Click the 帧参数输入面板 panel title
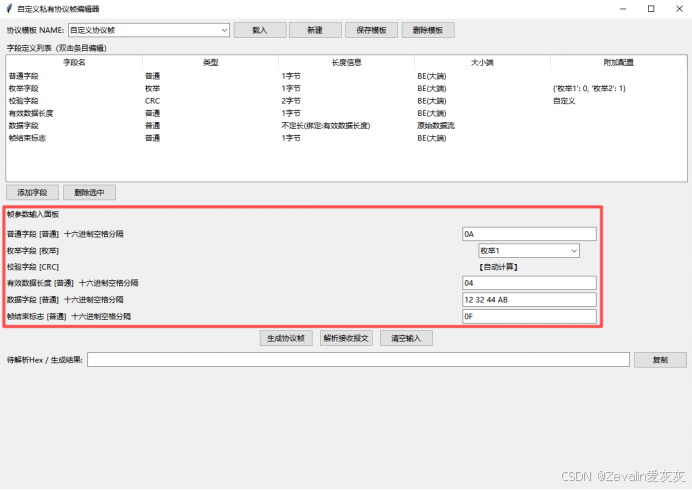The width and height of the screenshot is (692, 490). pos(33,215)
